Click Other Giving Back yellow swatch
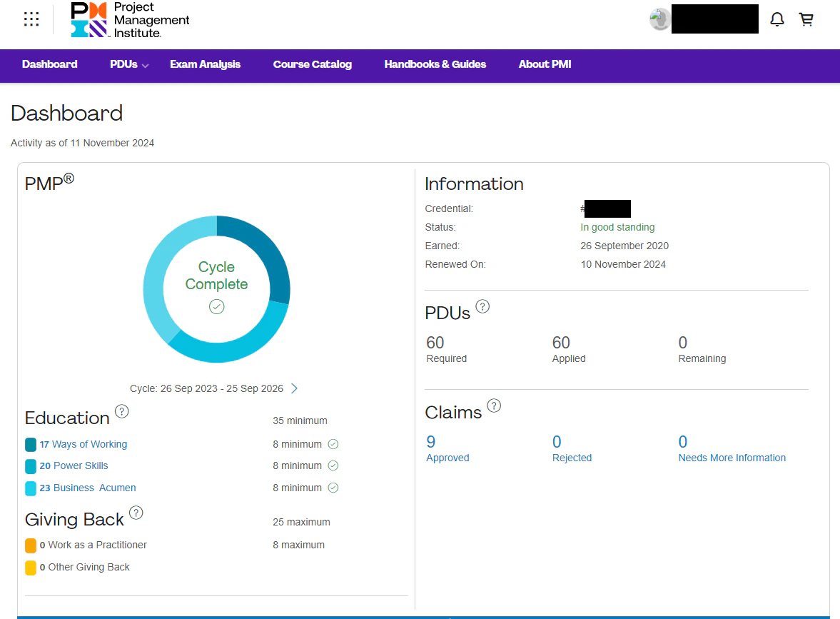The height and width of the screenshot is (619, 840). coord(31,568)
